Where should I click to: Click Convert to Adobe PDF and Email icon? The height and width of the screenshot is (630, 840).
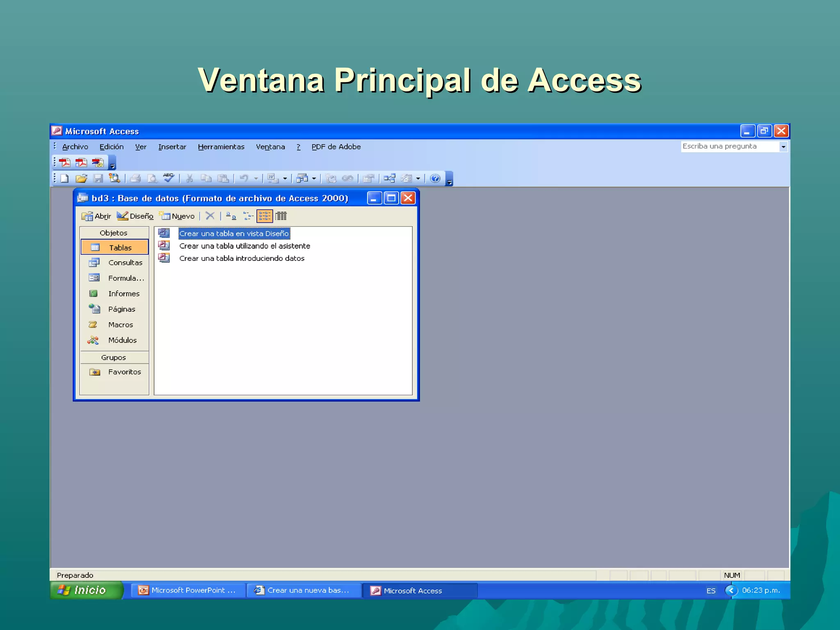coord(81,163)
